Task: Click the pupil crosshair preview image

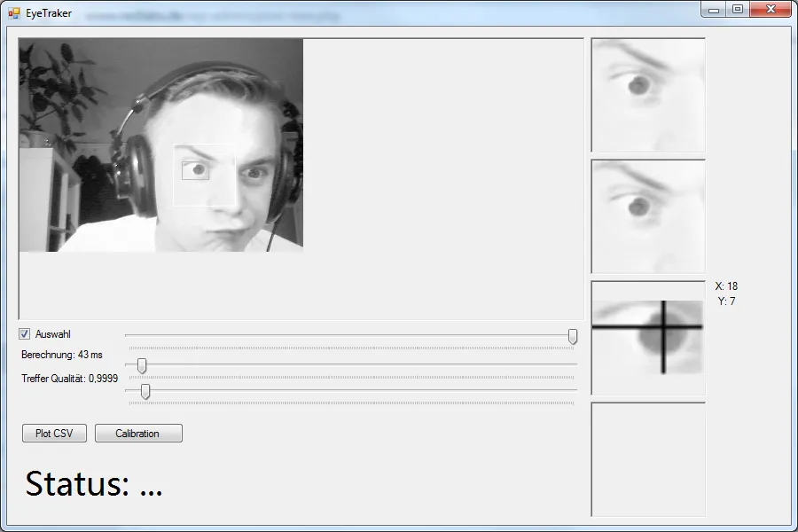Action: click(x=648, y=338)
